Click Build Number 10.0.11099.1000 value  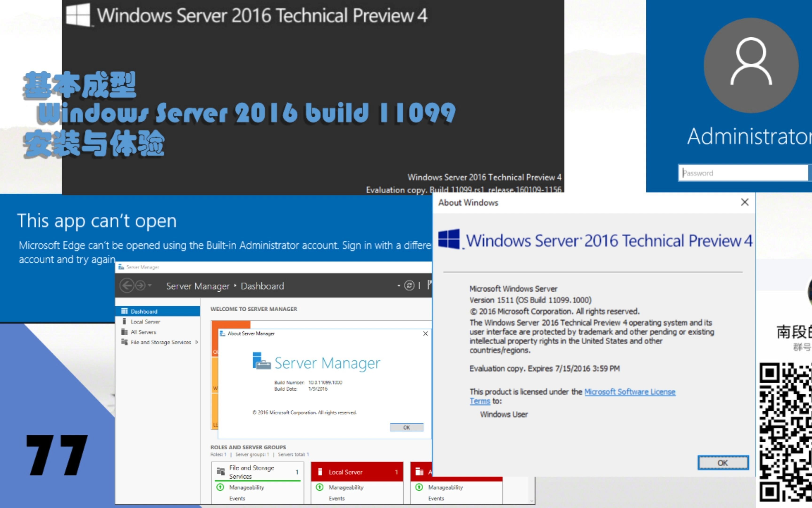pos(325,382)
